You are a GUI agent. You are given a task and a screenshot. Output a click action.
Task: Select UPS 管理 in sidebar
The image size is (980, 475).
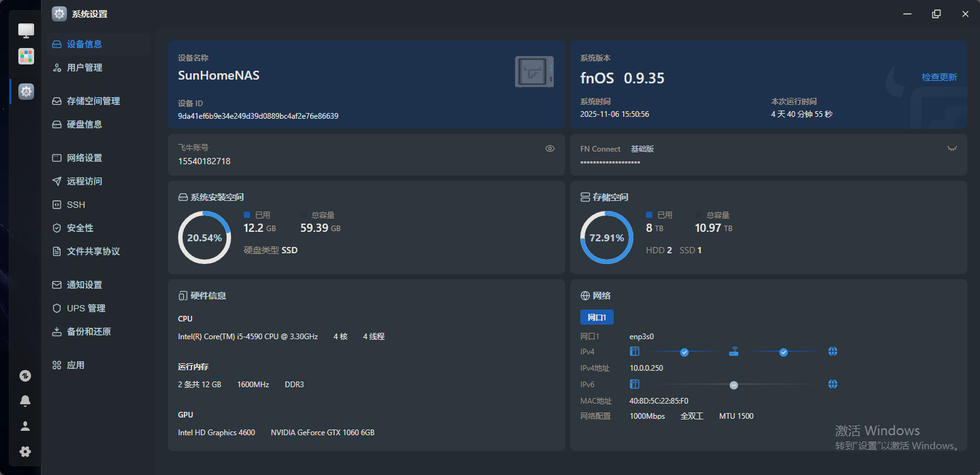point(86,308)
